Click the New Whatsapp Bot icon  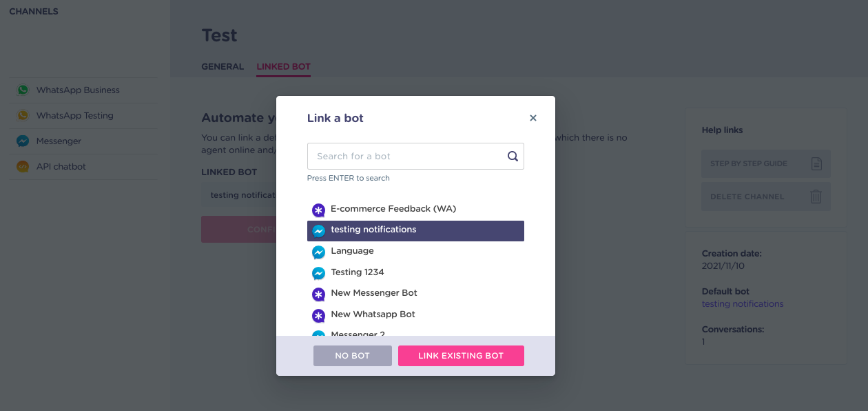tap(318, 316)
